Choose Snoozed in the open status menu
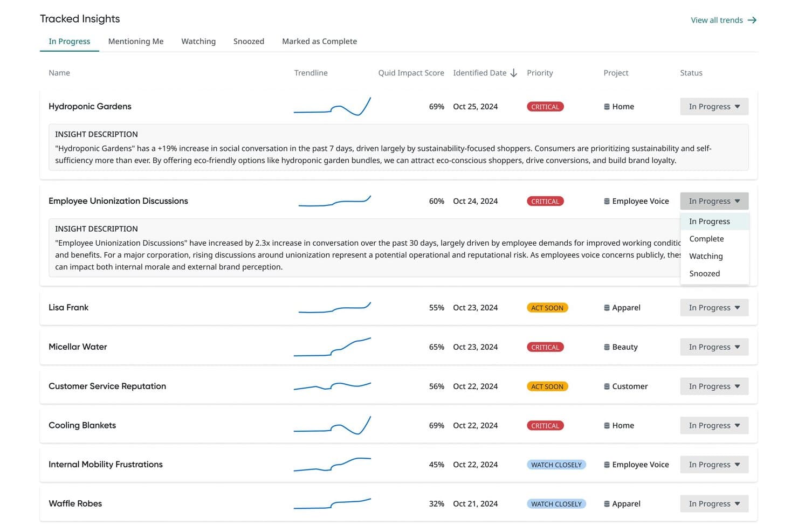798x532 pixels. click(x=714, y=273)
